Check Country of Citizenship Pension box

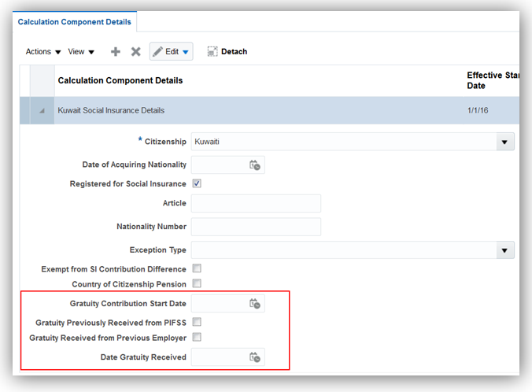(x=197, y=283)
